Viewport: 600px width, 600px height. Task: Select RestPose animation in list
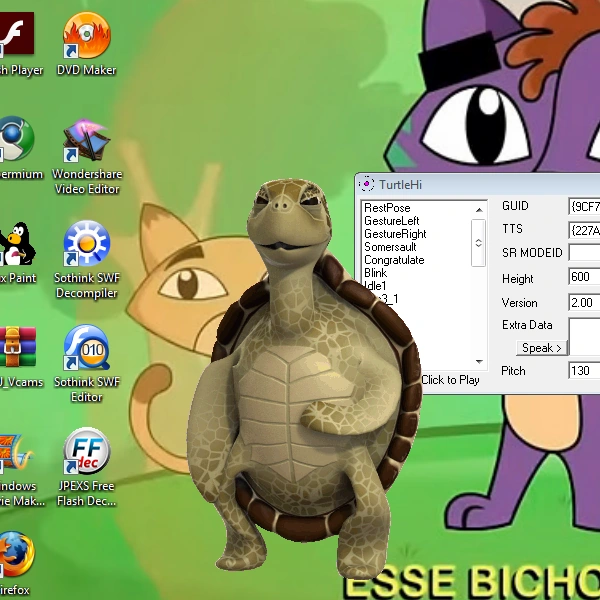click(x=387, y=208)
